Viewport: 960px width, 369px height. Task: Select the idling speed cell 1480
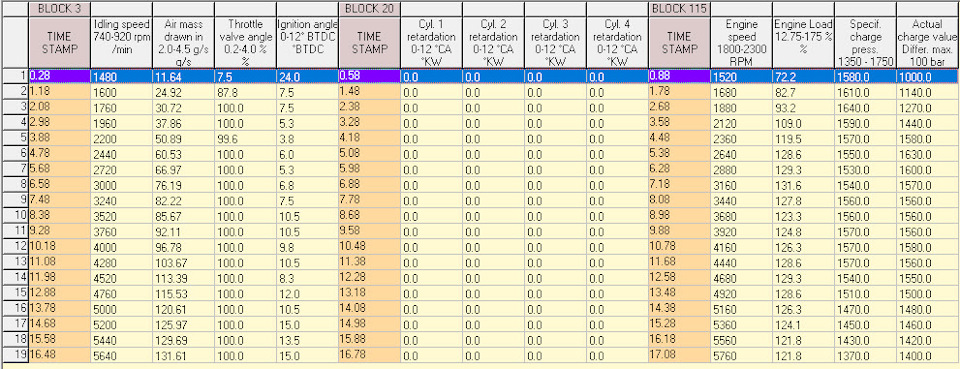[x=121, y=76]
